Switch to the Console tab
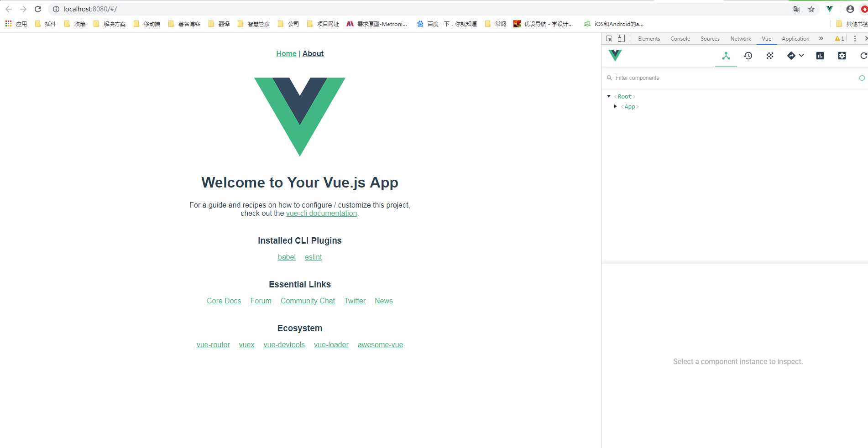868x448 pixels. tap(680, 39)
